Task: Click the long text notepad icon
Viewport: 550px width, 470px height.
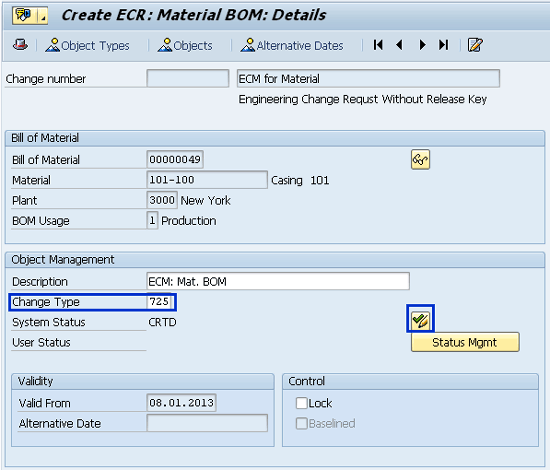Action: pos(475,45)
